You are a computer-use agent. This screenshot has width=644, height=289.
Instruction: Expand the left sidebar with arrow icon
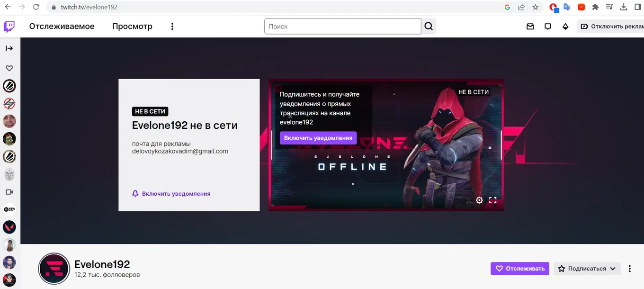click(9, 48)
